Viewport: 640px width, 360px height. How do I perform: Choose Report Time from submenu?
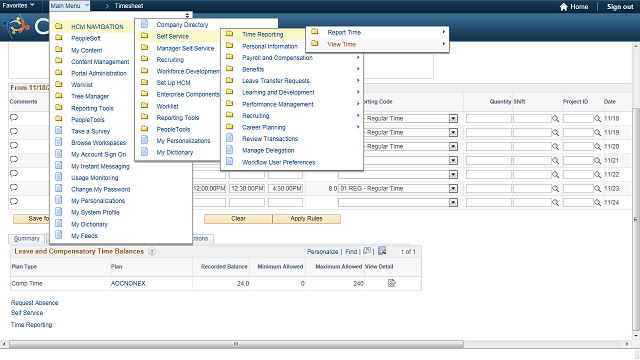pyautogui.click(x=344, y=32)
